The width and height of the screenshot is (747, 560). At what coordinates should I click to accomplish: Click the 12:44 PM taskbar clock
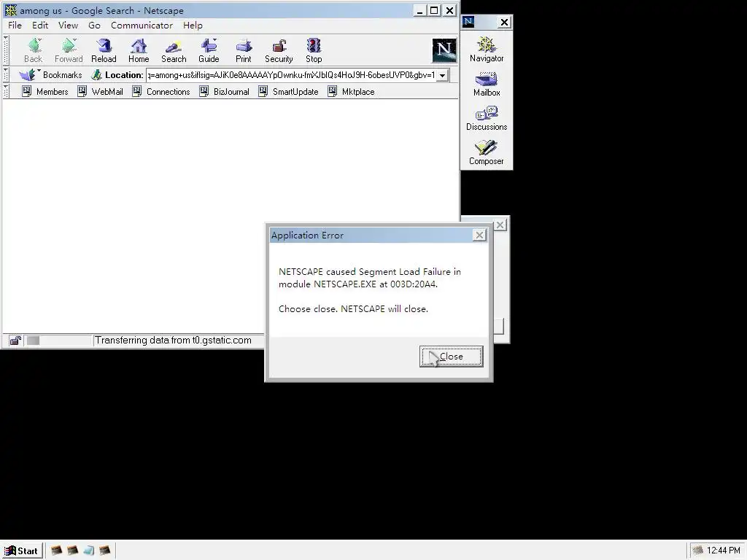[724, 551]
